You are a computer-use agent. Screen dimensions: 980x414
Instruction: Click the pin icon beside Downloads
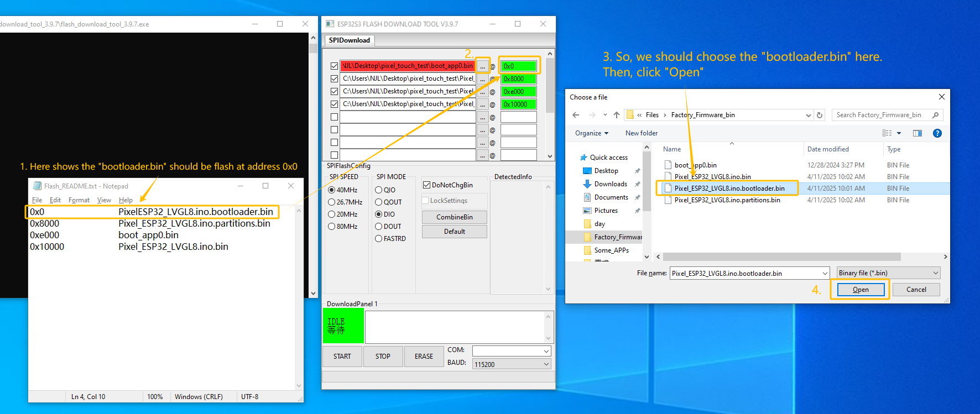[x=638, y=184]
